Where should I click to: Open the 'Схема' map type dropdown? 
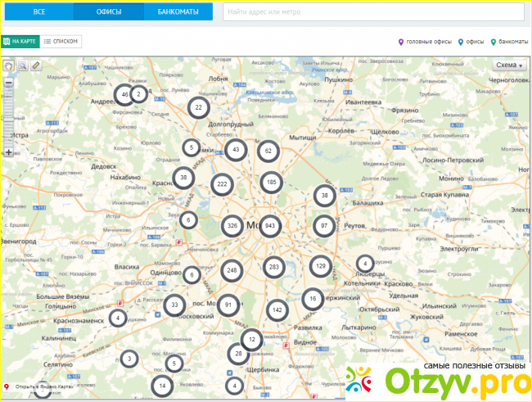click(510, 65)
